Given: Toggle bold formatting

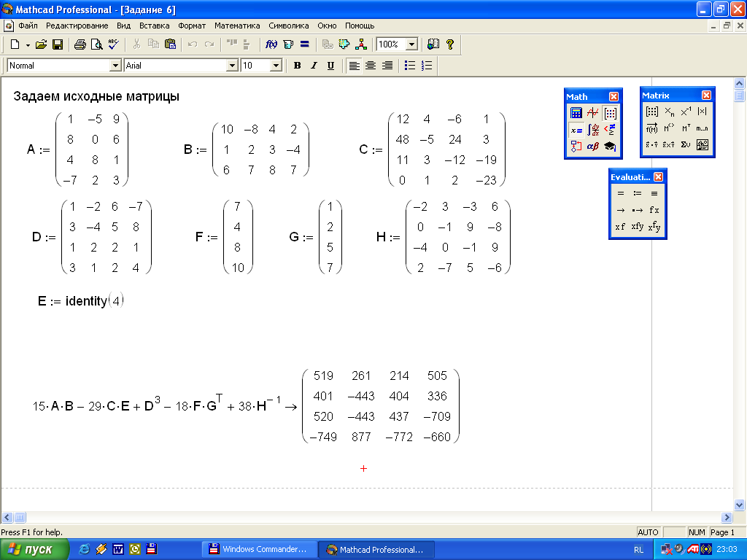Looking at the screenshot, I should tap(298, 66).
